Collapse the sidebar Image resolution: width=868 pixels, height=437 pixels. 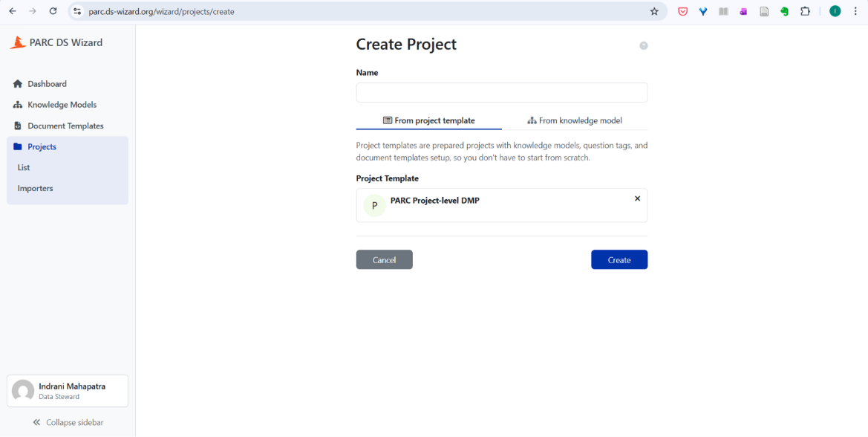68,422
